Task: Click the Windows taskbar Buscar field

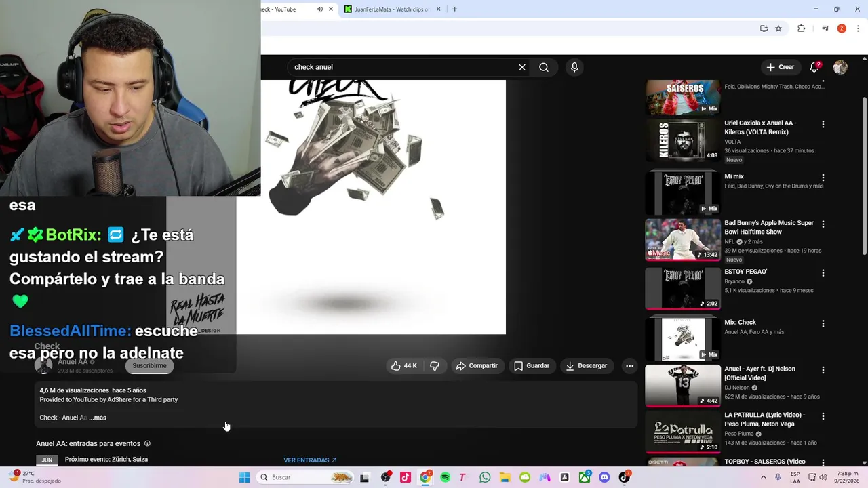Action: point(306,477)
